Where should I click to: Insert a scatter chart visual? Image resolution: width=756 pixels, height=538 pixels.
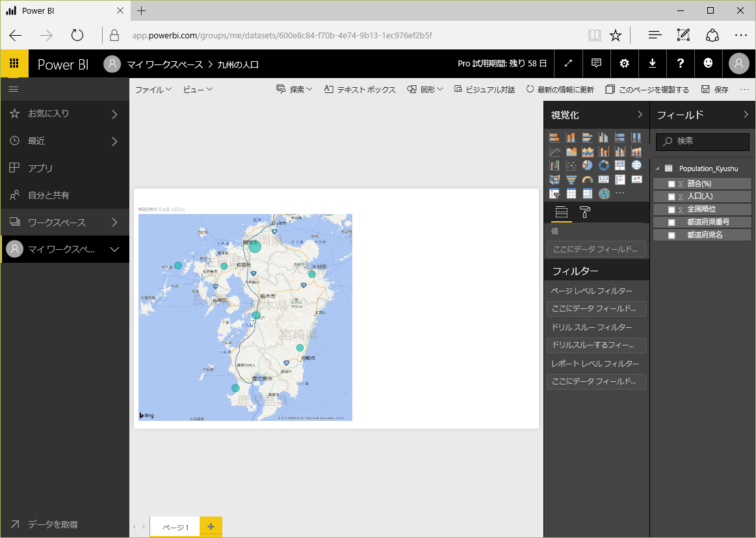point(571,165)
